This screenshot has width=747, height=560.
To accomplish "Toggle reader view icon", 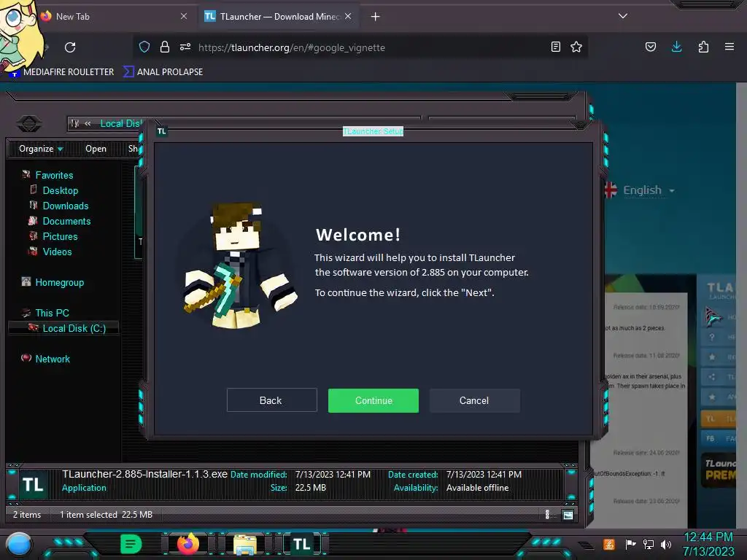I will pos(555,47).
